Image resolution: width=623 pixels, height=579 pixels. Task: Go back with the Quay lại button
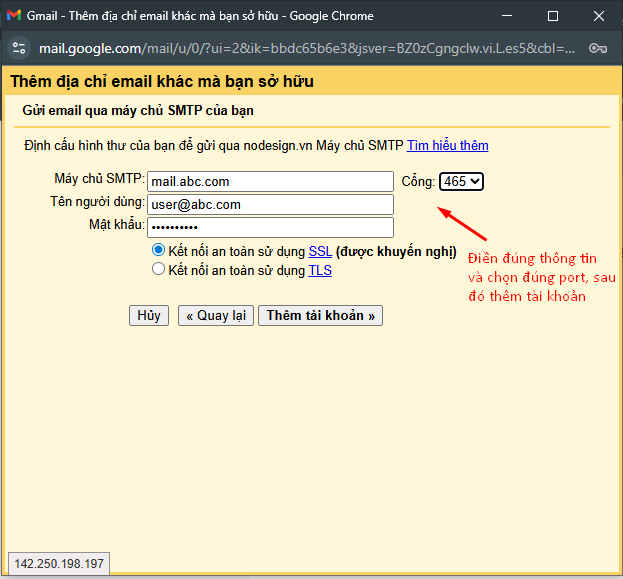pyautogui.click(x=215, y=316)
